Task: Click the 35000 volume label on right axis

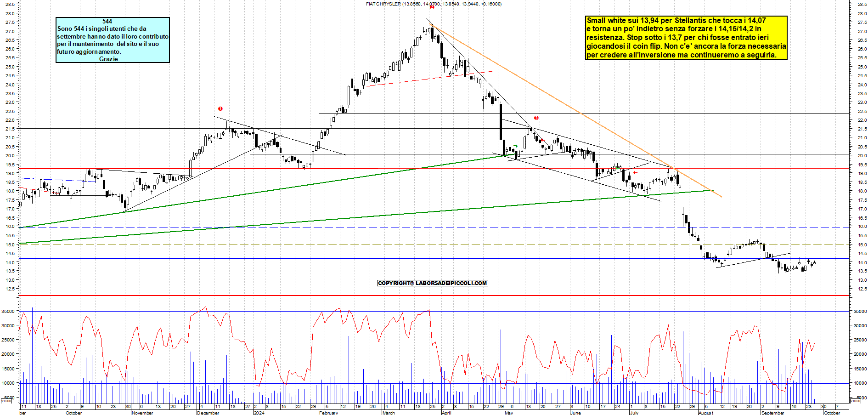Action: coord(860,311)
